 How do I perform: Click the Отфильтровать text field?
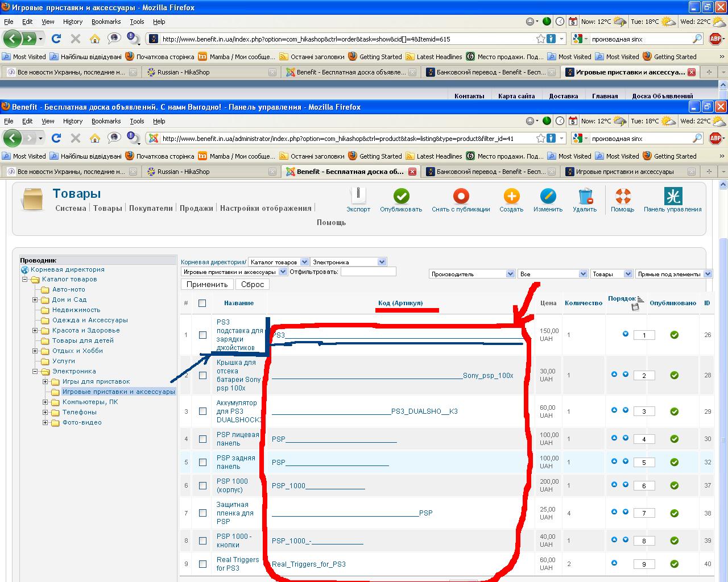(368, 272)
